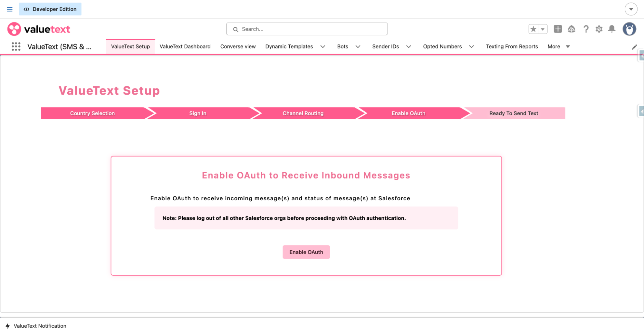The height and width of the screenshot is (334, 644).
Task: Open the App Launcher dots grid
Action: 16,46
